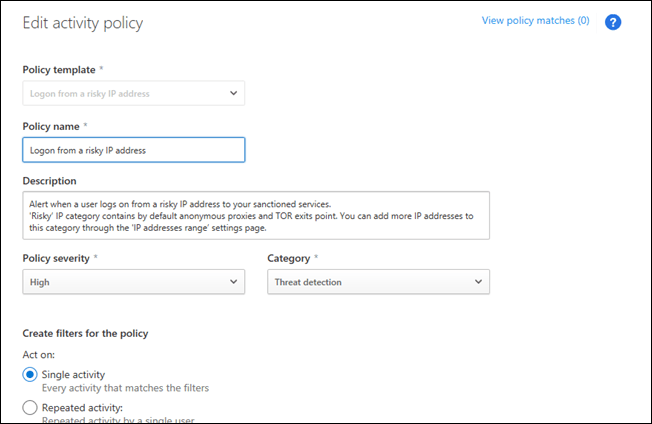Click the Policy severity field label

[x=56, y=258]
